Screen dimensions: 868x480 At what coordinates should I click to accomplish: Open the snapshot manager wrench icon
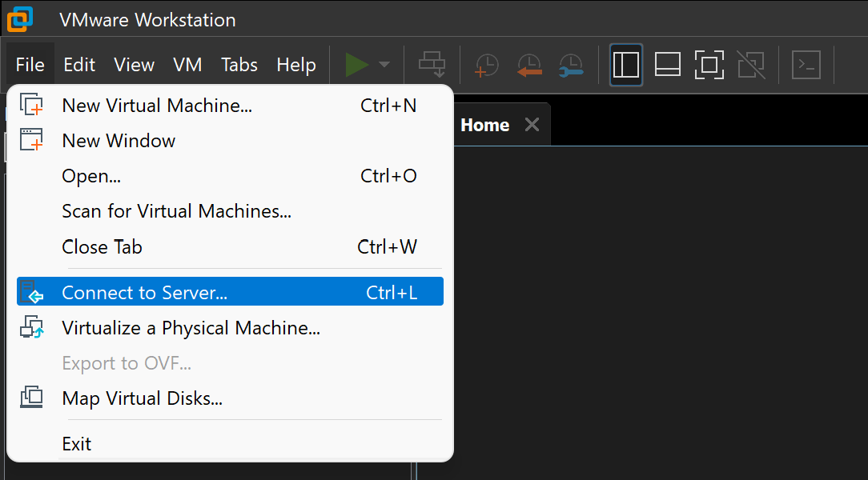coord(571,65)
